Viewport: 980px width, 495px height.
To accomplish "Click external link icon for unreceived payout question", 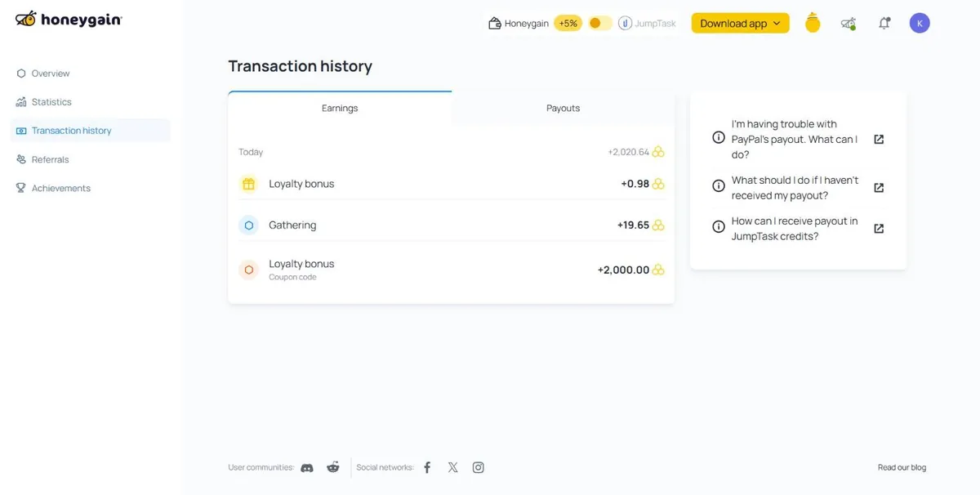I will (879, 188).
